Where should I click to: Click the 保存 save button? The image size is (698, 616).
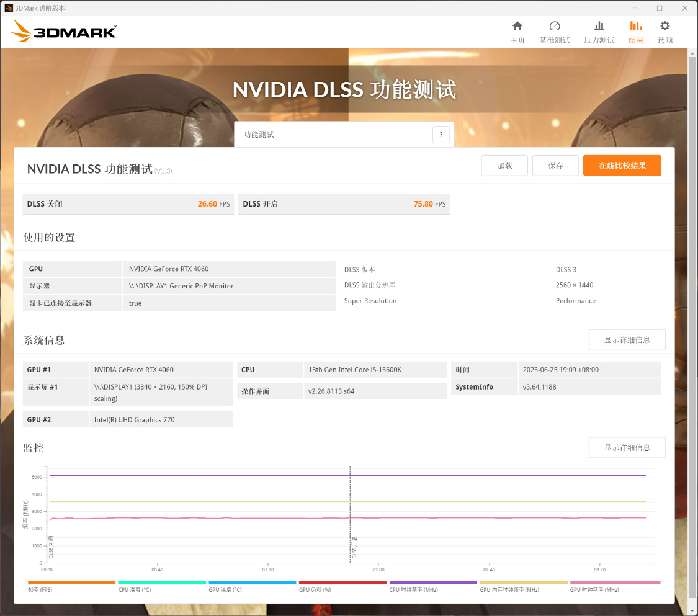(x=555, y=166)
